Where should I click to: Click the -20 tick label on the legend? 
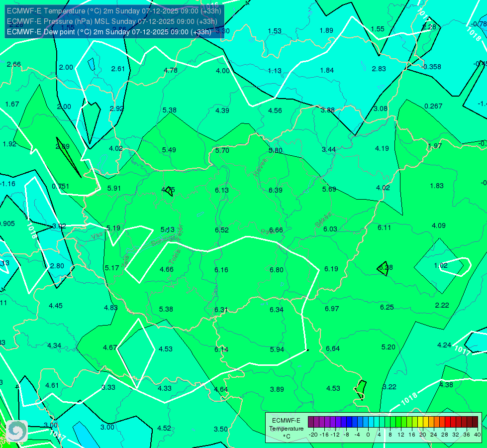(x=313, y=435)
